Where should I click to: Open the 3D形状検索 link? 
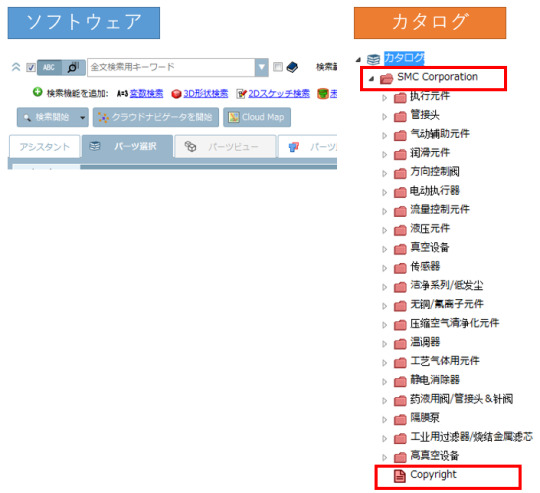pos(206,93)
